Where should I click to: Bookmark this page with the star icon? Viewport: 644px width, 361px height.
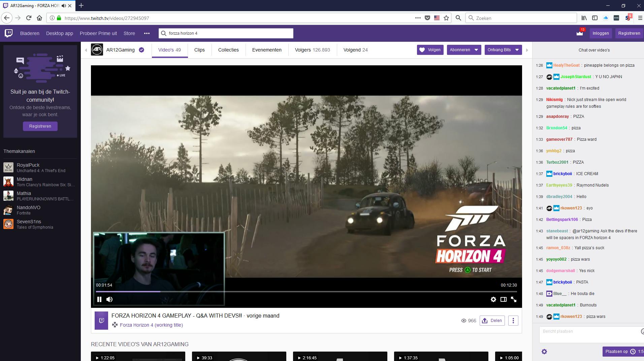(x=447, y=18)
